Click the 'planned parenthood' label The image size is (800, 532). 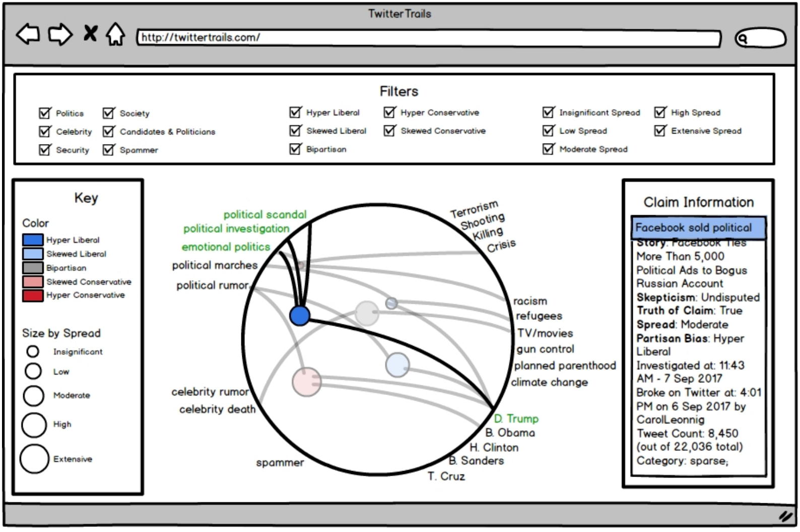[565, 365]
